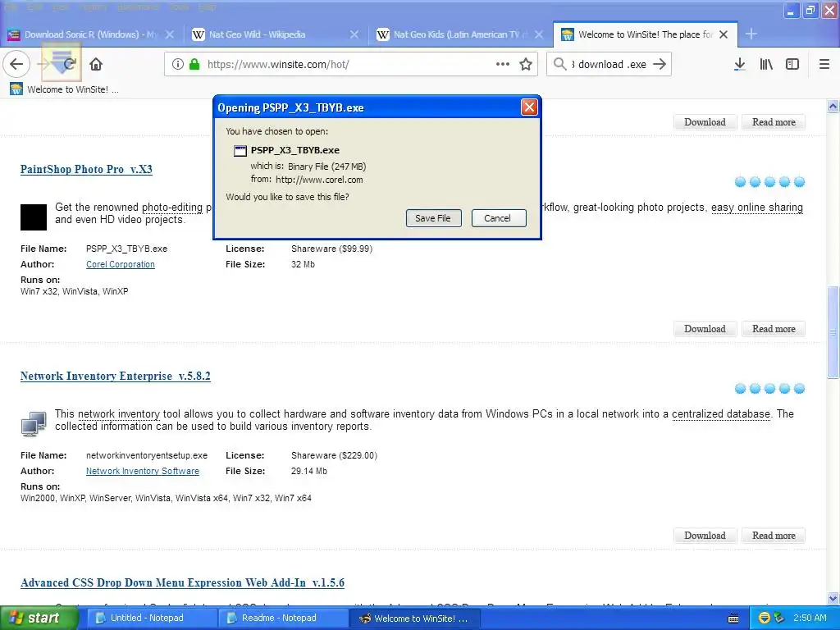Close the Nat Geo Kids tab
Viewport: 840px width, 630px height.
tap(539, 34)
